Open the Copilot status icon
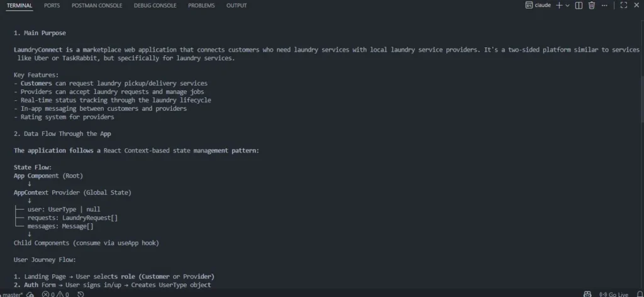 (587, 294)
